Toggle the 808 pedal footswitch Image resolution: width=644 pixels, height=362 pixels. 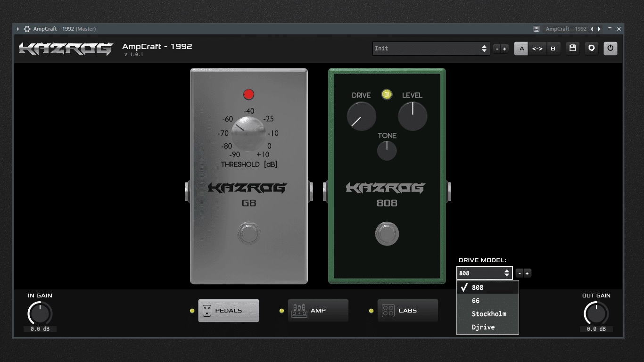[387, 234]
